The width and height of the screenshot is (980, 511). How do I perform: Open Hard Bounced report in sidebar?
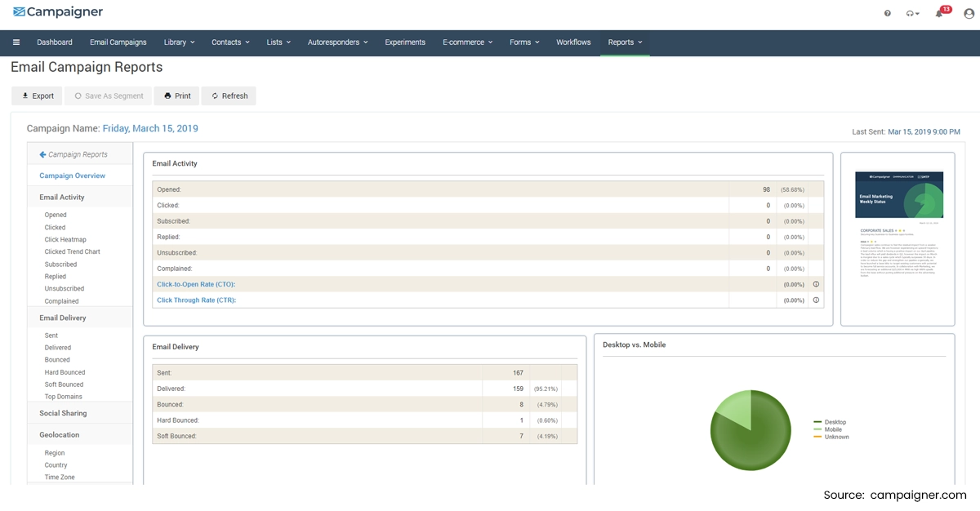tap(65, 372)
